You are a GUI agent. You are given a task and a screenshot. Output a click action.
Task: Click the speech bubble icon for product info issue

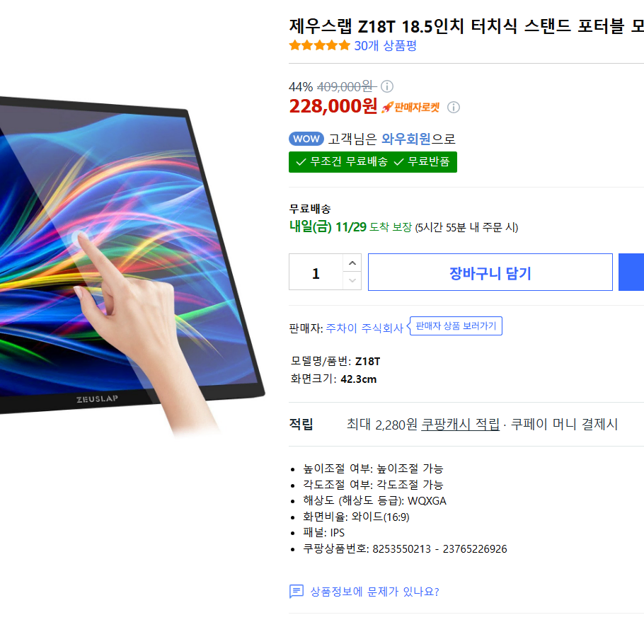point(297,592)
